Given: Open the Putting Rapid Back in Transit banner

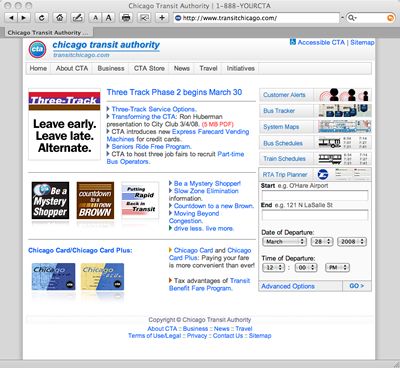Looking at the screenshot, I should tap(140, 201).
